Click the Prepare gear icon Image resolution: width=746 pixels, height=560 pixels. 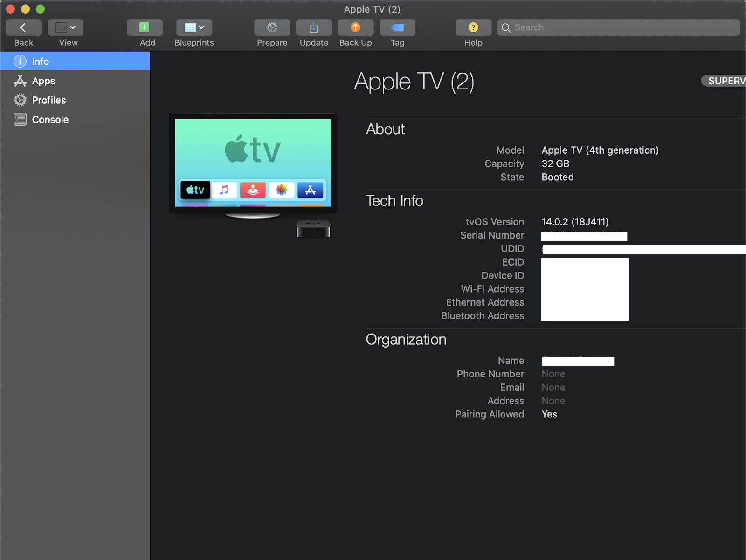click(272, 27)
